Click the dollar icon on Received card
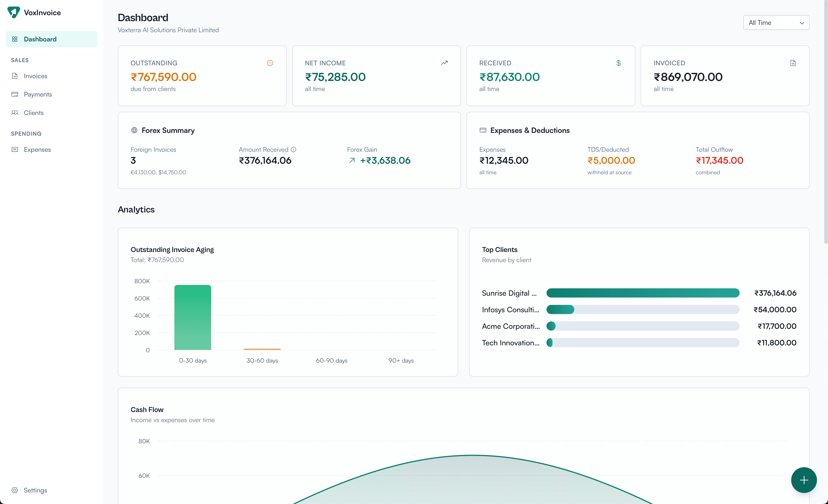 click(619, 63)
